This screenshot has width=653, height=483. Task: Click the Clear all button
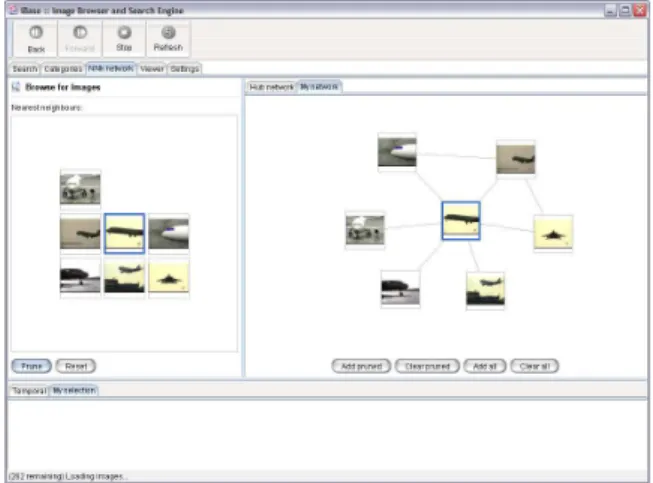(535, 366)
